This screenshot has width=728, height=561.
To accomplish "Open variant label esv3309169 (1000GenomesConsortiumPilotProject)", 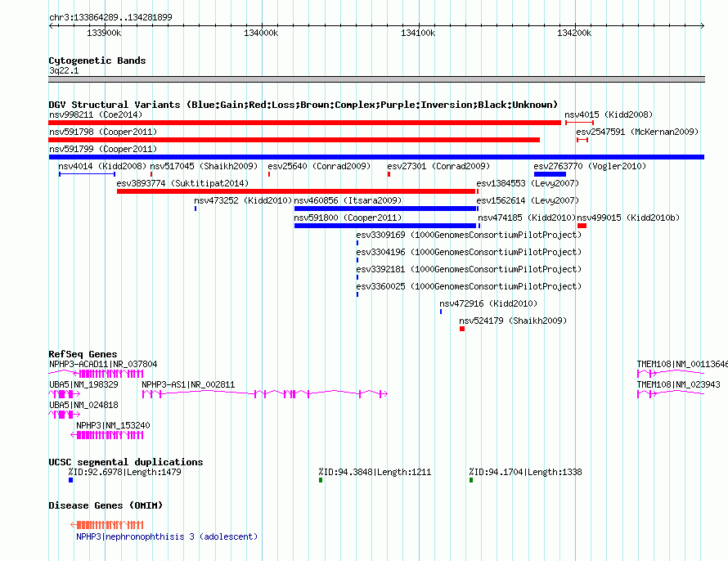I will (x=469, y=235).
